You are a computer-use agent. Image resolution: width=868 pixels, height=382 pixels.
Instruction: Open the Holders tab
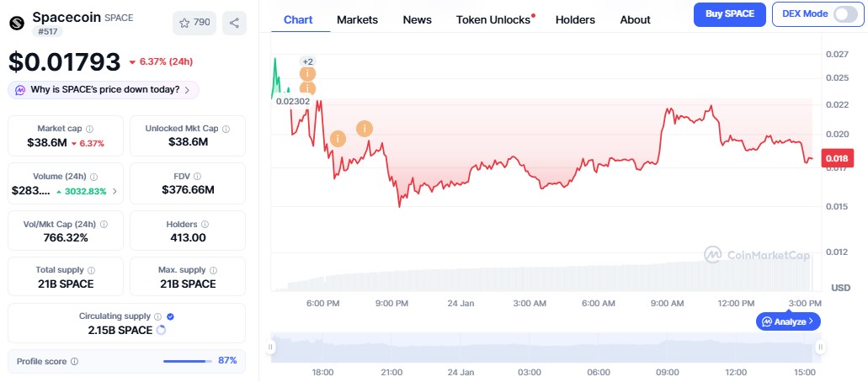(x=575, y=19)
